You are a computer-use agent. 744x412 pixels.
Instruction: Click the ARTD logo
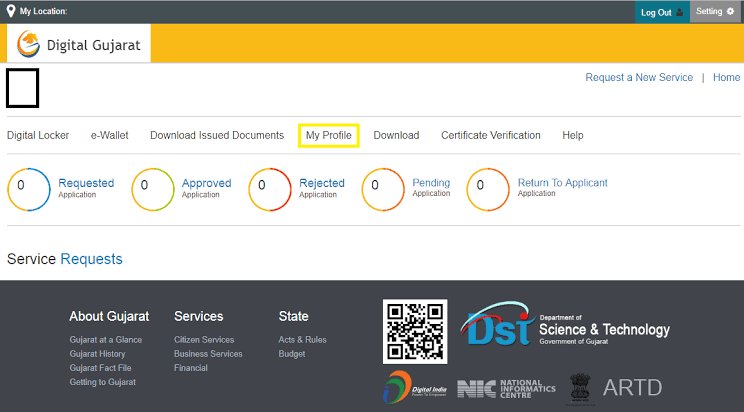(632, 388)
